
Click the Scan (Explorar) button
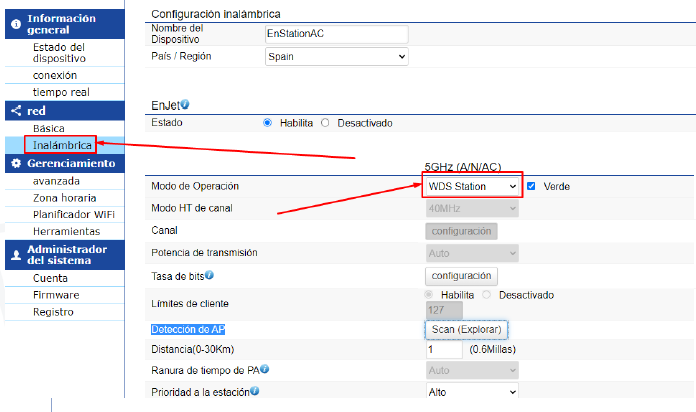[x=467, y=329]
